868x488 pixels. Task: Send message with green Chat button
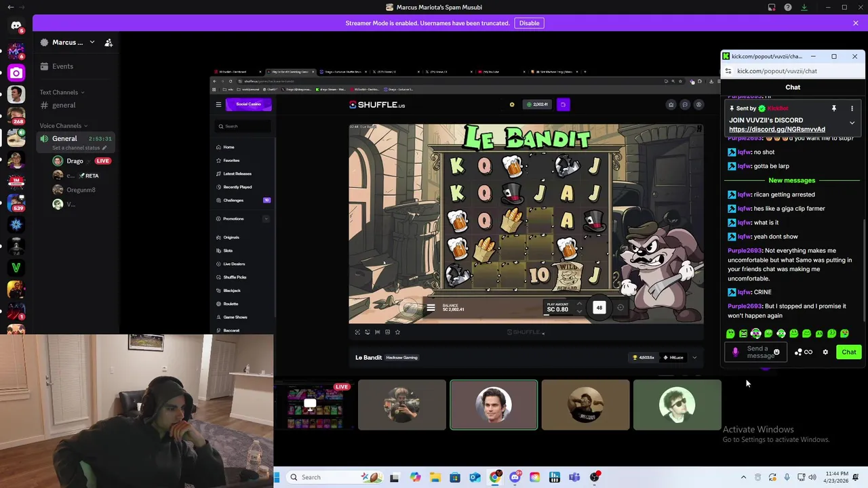[849, 352]
